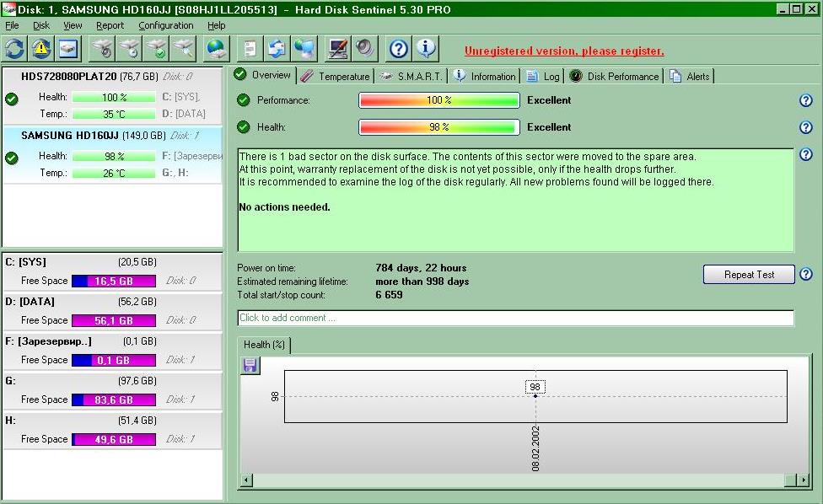Select the F: partition entry
The image size is (823, 504).
112,351
